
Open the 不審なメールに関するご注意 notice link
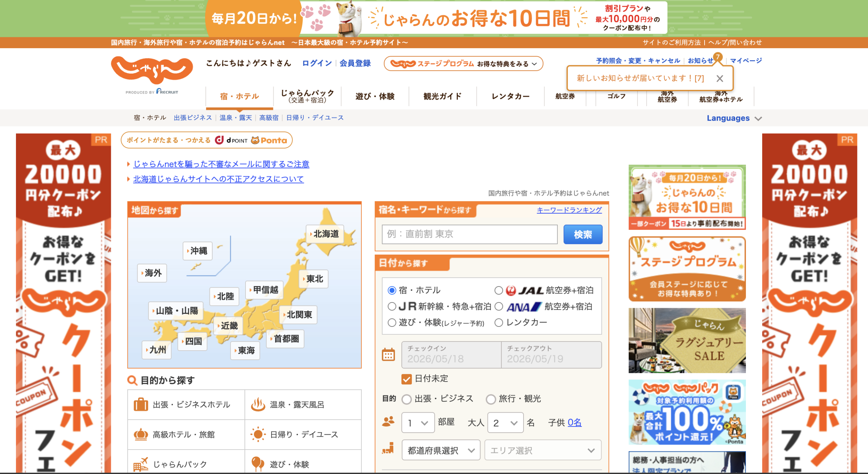click(x=221, y=164)
